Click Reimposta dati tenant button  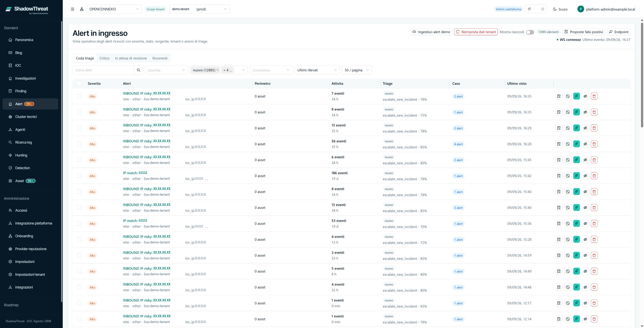[x=476, y=32]
